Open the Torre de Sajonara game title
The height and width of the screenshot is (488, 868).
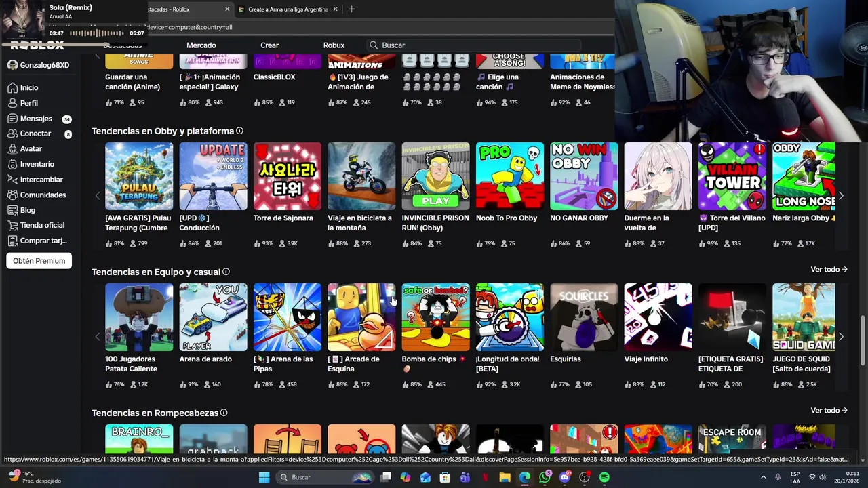coord(283,218)
